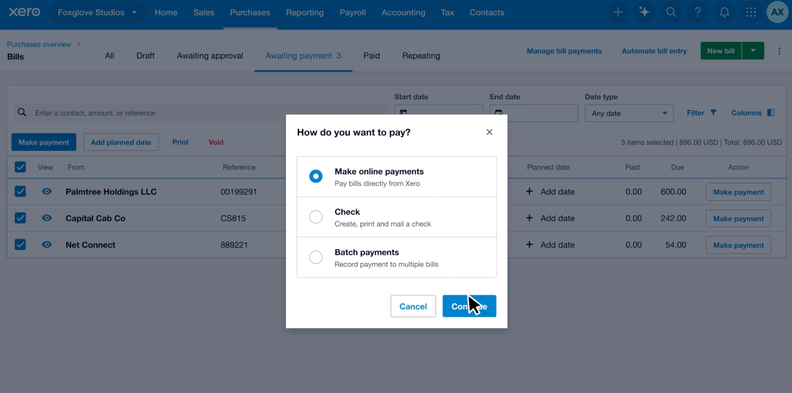Switch to the Awaiting payment tab
This screenshot has height=393, width=792.
(303, 56)
